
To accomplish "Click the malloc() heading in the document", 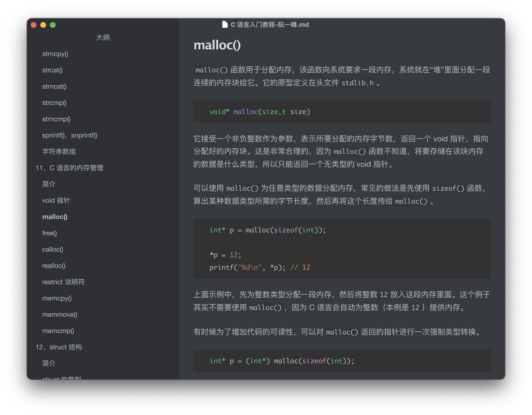I will (217, 45).
